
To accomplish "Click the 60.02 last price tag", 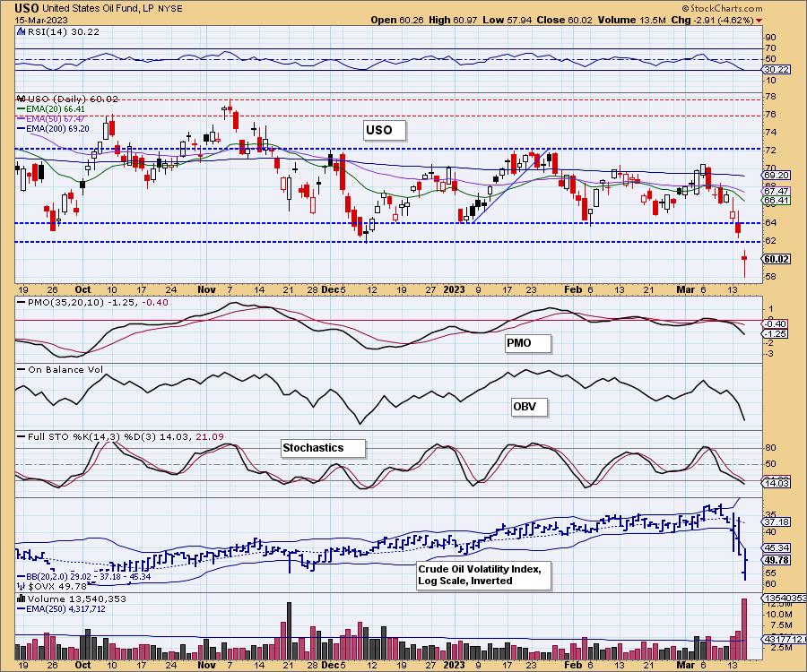I will tap(777, 259).
